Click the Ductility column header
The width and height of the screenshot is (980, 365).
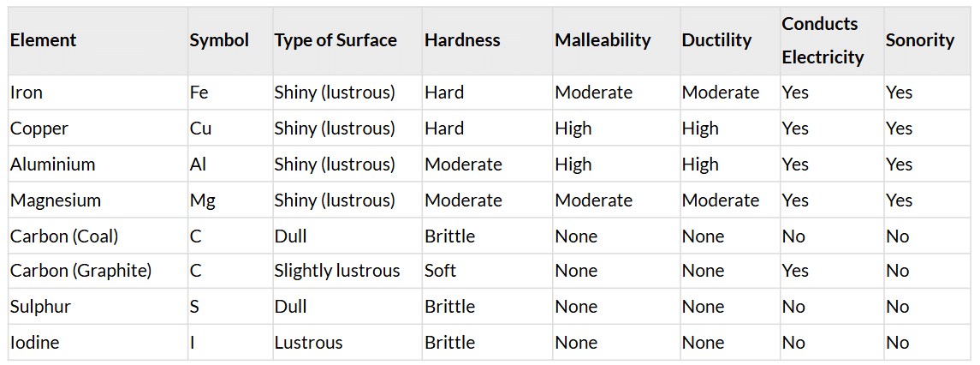click(716, 40)
